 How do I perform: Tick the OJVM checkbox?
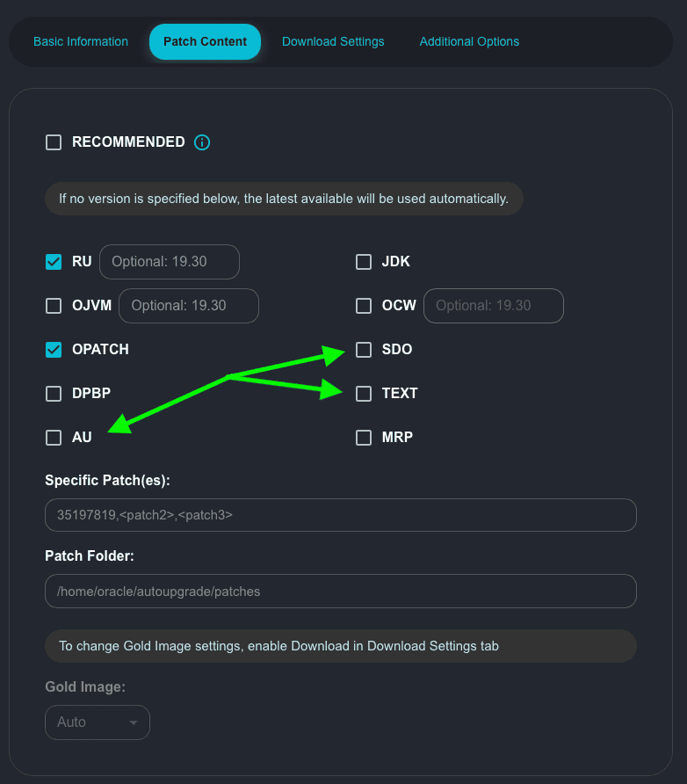coord(54,306)
